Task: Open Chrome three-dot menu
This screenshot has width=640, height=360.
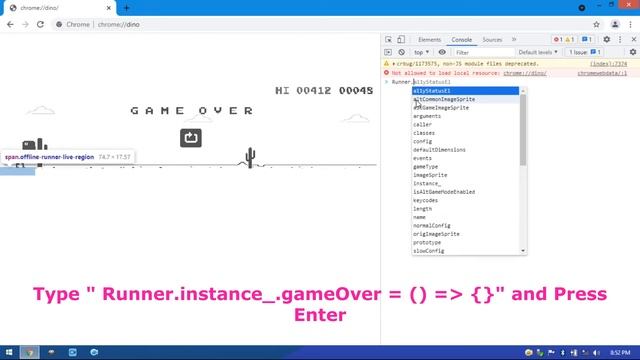Action: coord(631,24)
